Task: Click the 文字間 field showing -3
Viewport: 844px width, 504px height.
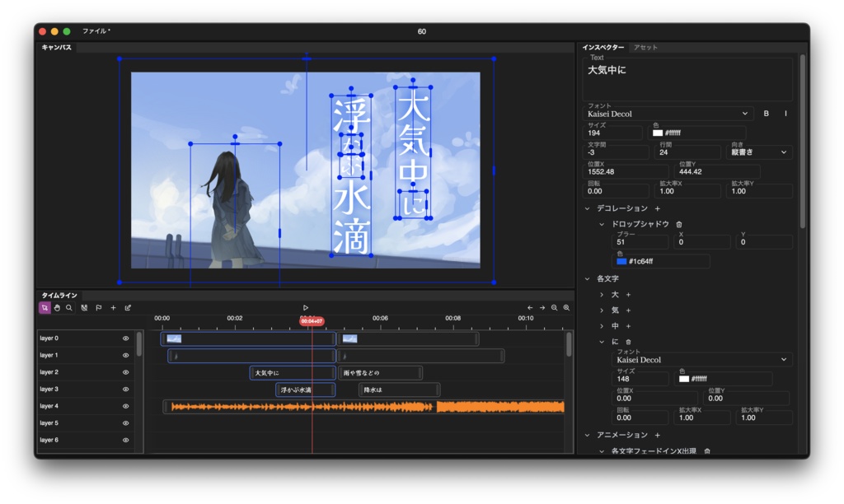Action: 616,152
